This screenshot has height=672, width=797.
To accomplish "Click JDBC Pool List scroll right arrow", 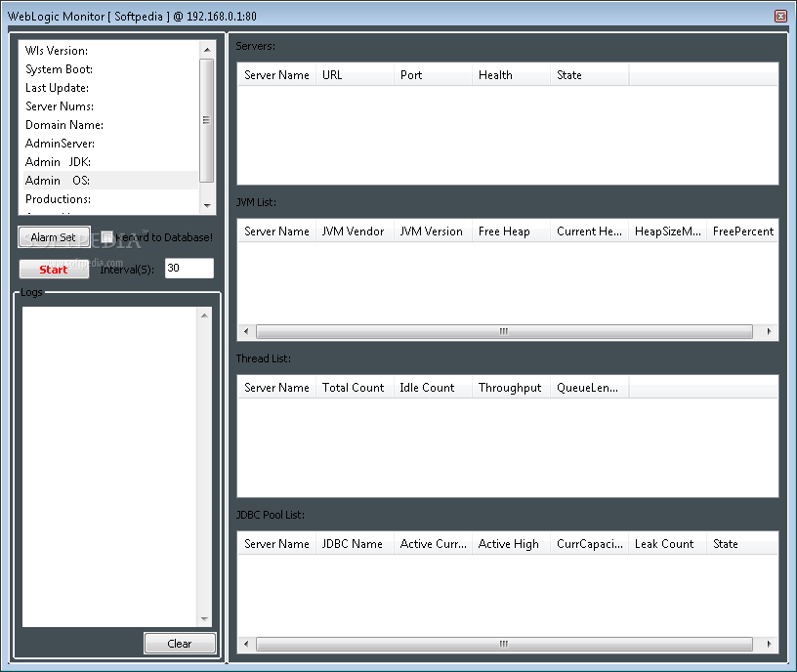I will point(769,644).
